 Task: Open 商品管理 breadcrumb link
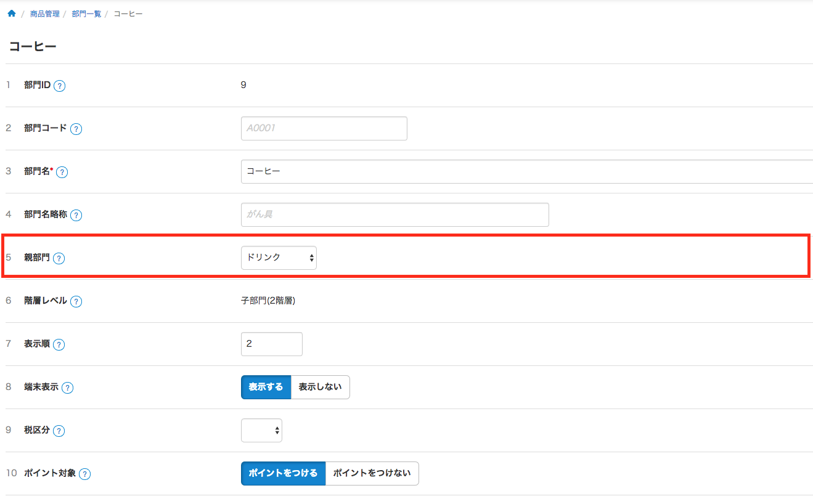[45, 14]
